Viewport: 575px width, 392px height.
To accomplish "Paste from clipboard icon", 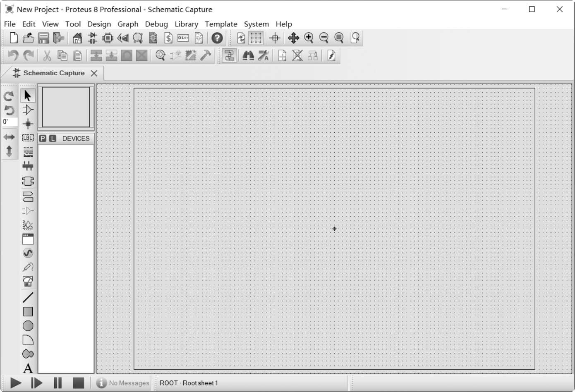I will coord(77,55).
